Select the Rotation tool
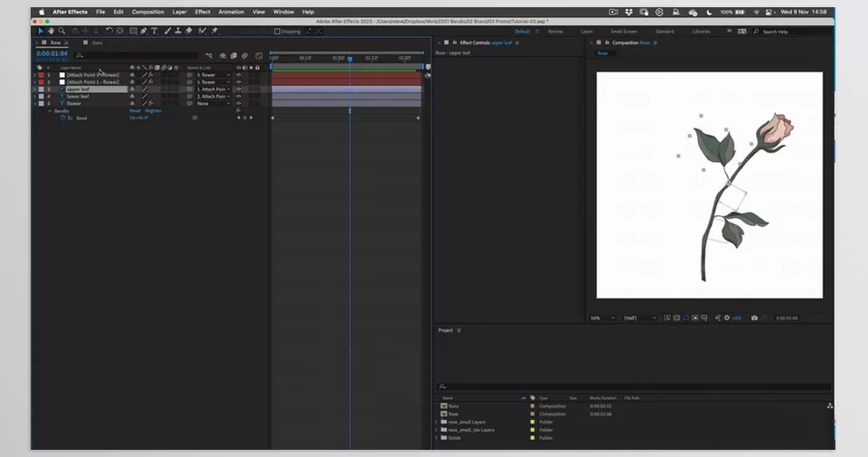 [x=109, y=31]
